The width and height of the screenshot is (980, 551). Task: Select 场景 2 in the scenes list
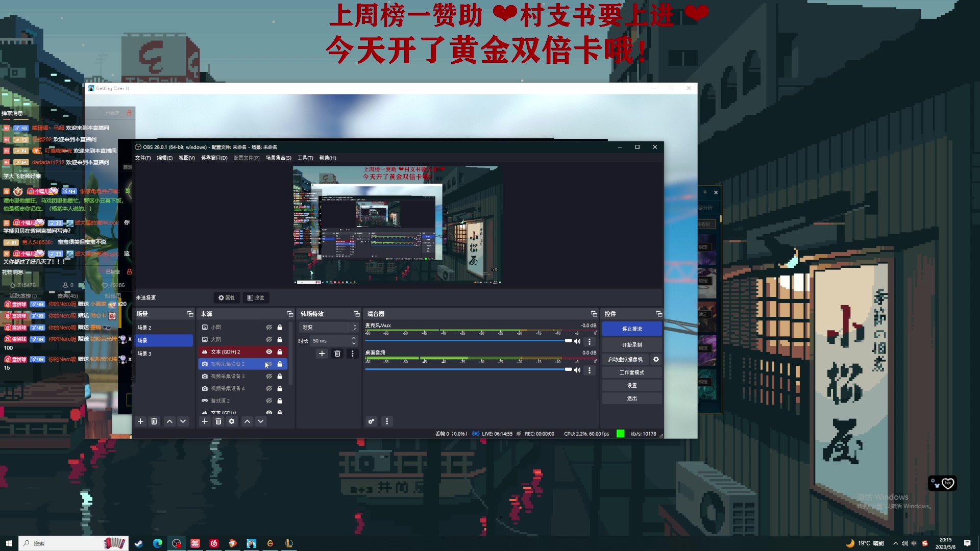(164, 328)
